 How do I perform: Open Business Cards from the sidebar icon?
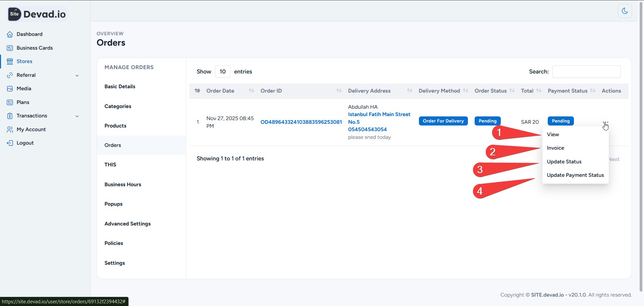click(10, 48)
